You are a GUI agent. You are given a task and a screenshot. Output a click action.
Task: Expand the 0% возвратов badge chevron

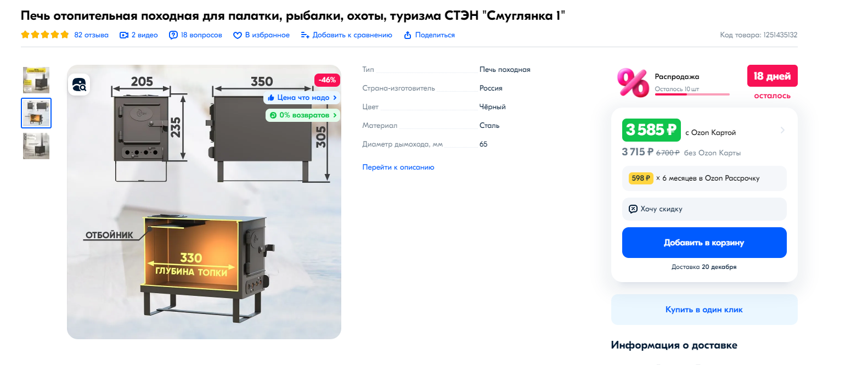(x=335, y=115)
